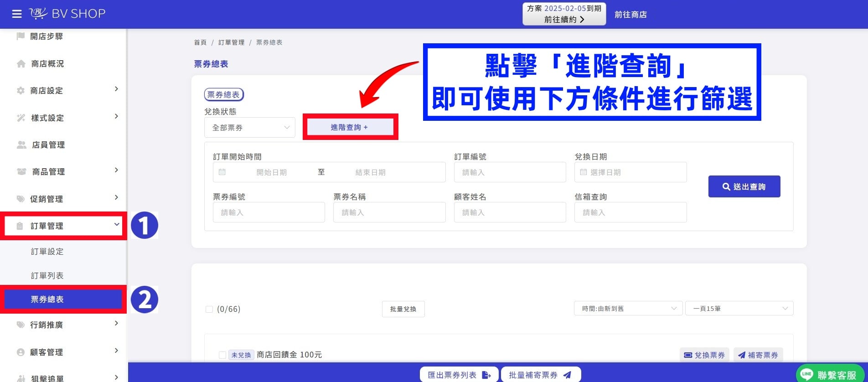Open 訂單設定 in the sidebar submenu
The image size is (868, 382).
pos(47,252)
